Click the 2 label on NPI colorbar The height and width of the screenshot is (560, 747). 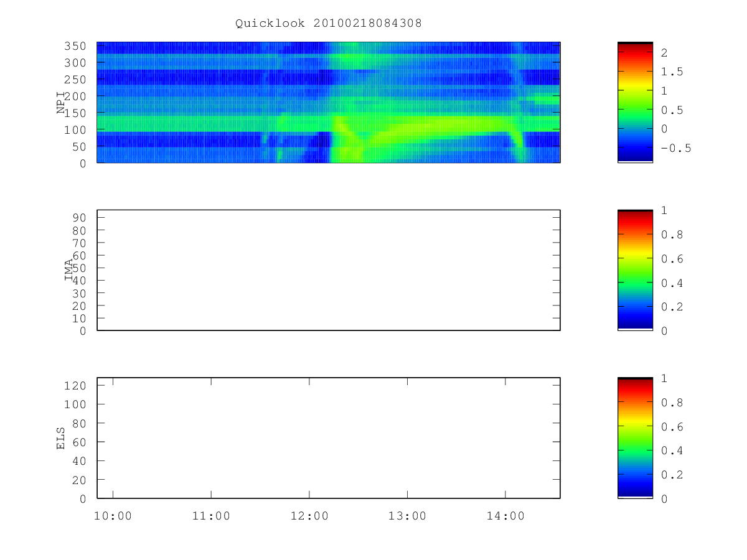click(x=664, y=53)
